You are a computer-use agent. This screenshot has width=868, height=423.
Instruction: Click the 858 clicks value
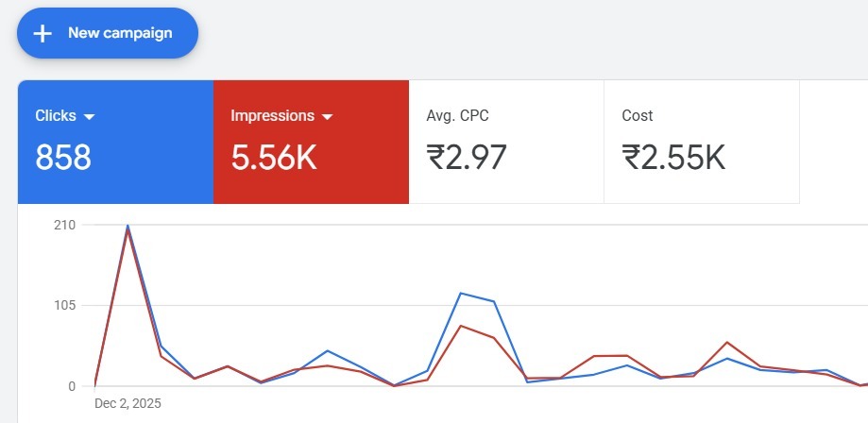(63, 158)
